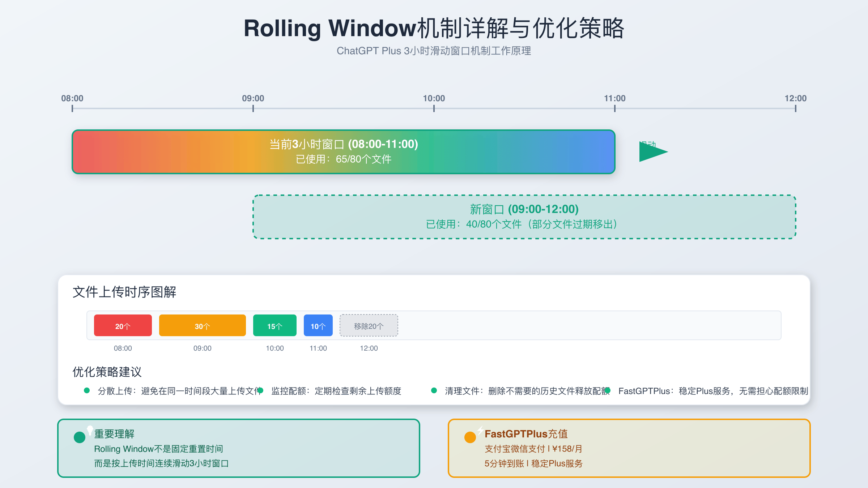Click the green sliding arrow icon
868x488 pixels.
[653, 152]
